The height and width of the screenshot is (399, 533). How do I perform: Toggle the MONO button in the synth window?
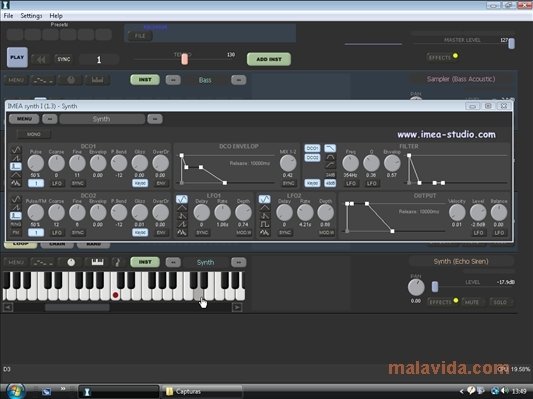coord(34,134)
